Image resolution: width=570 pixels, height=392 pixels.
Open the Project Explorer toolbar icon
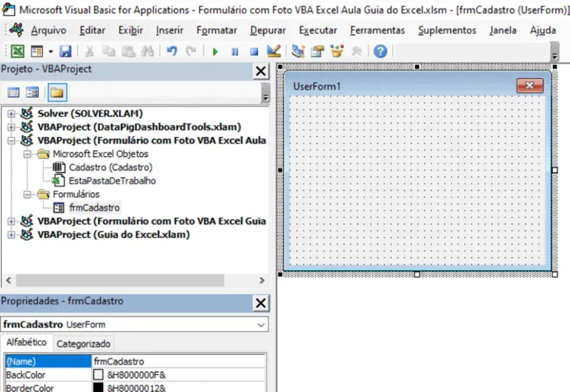click(297, 51)
